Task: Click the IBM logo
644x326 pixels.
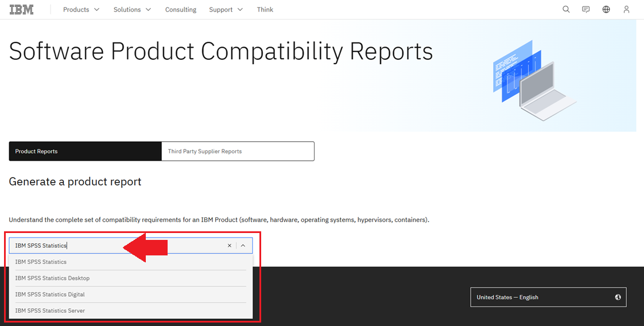Action: coord(21,9)
